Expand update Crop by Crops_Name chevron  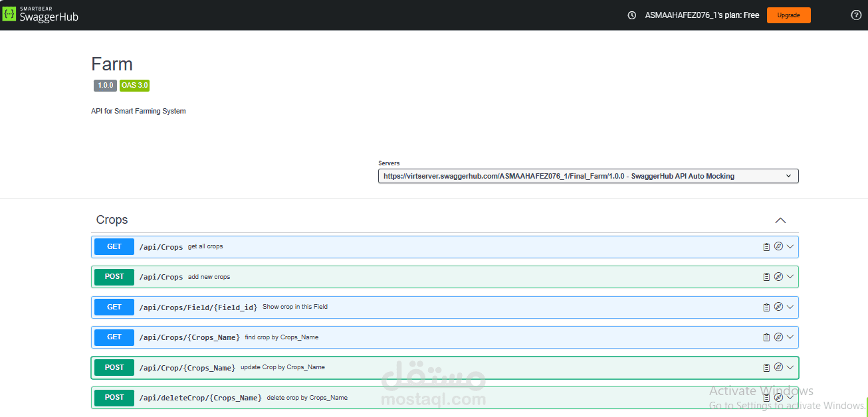click(x=790, y=367)
